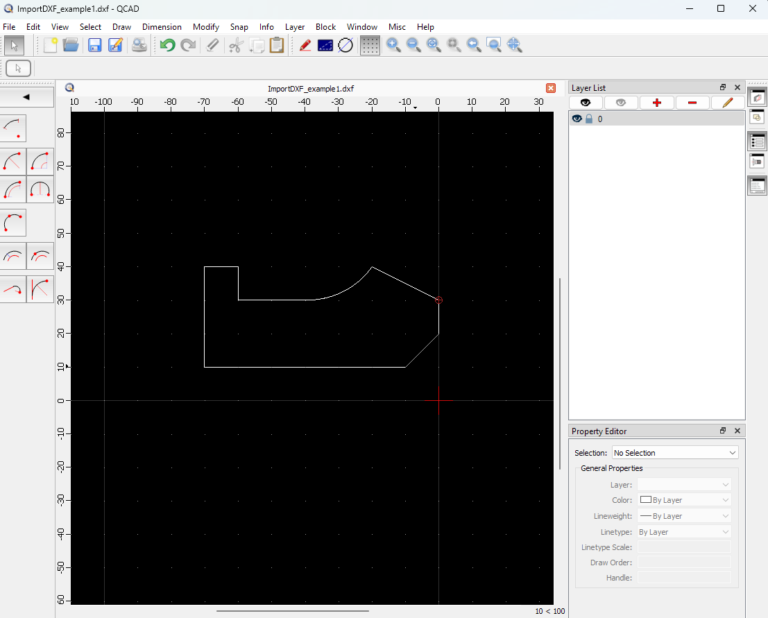Screen dimensions: 768x618
Task: Open the Modify menu
Action: click(206, 27)
